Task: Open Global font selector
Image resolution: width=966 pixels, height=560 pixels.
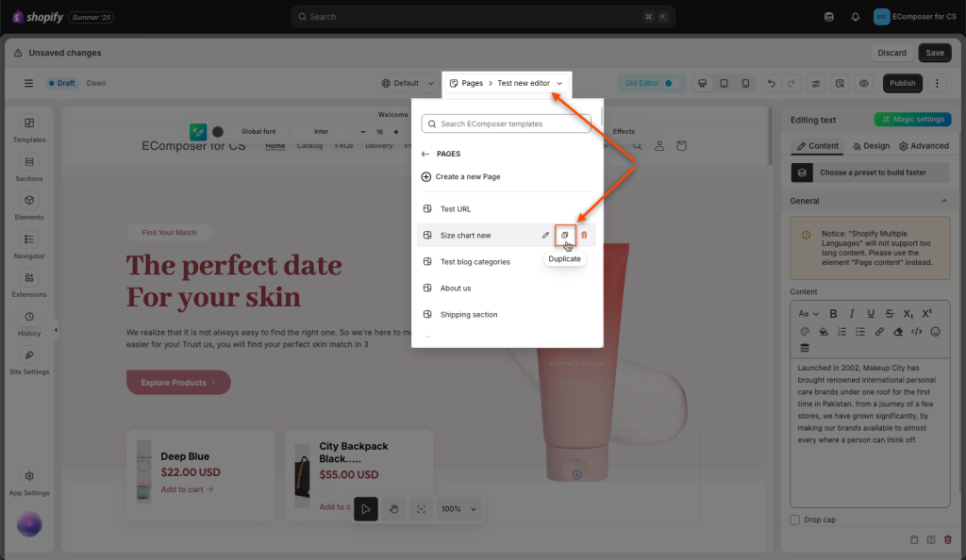Action: click(258, 132)
